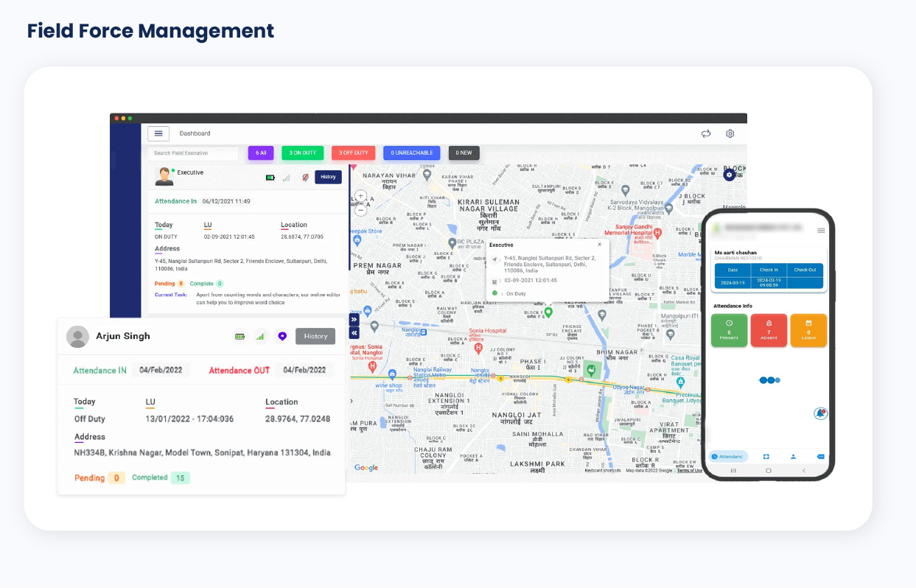Zoom out on the map

(x=361, y=210)
